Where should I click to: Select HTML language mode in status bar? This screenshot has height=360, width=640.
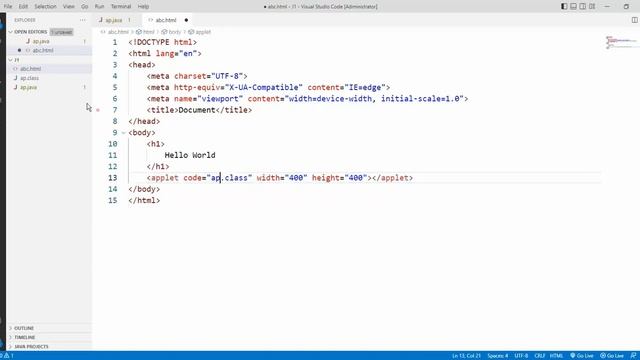(556, 356)
